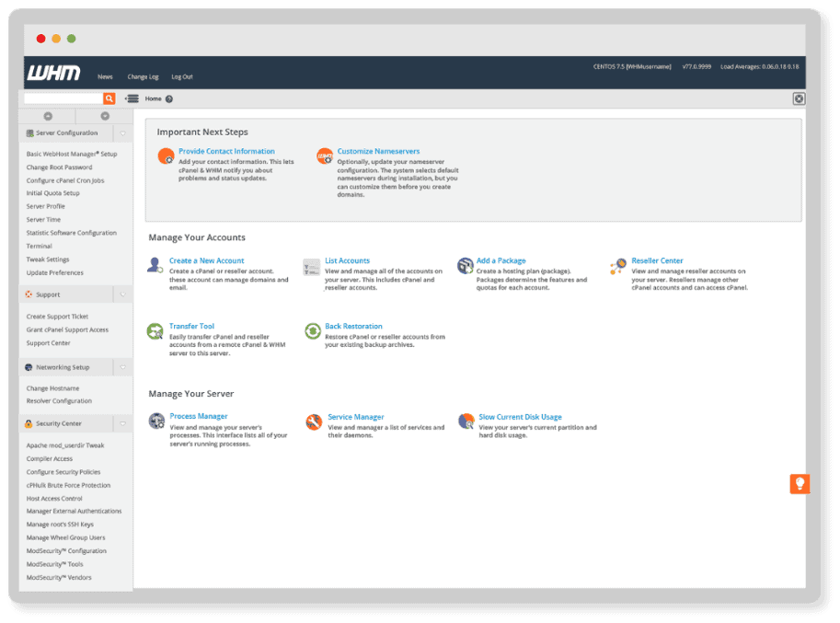Click the Add a Package icon
Screen dimensions: 840x623
click(465, 265)
